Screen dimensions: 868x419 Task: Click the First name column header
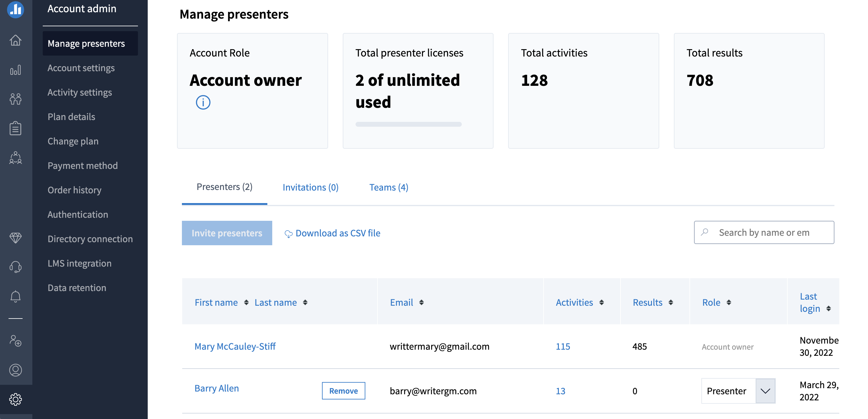point(216,302)
